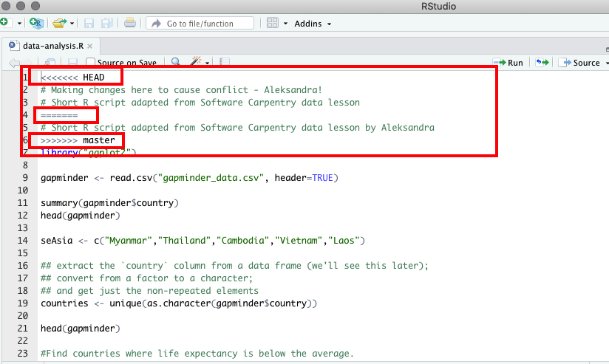Viewport: 609px width, 364px height.
Task: Click the re-run previous code icon
Action: (541, 63)
